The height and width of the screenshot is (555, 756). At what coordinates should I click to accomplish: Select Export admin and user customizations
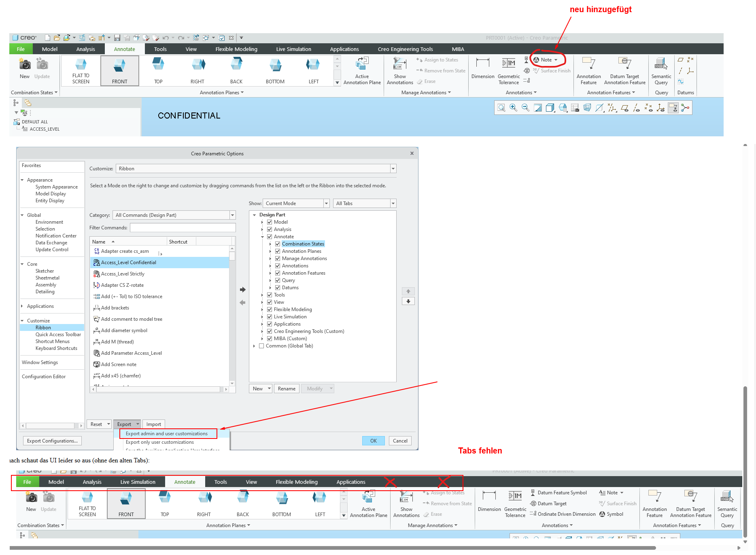[x=167, y=434]
